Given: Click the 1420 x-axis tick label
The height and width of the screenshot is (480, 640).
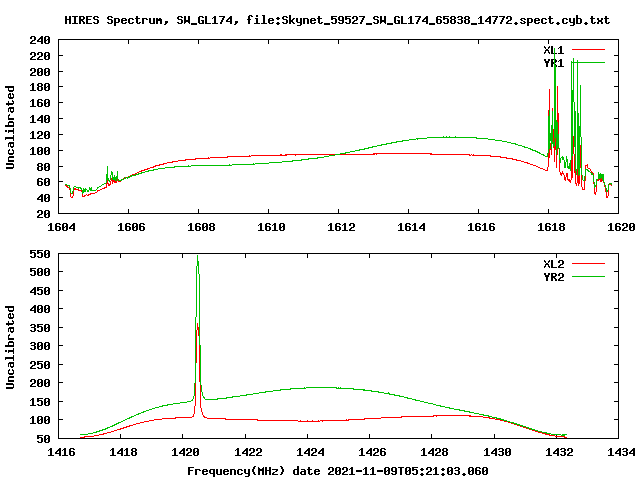Looking at the screenshot, I should coord(185,452).
